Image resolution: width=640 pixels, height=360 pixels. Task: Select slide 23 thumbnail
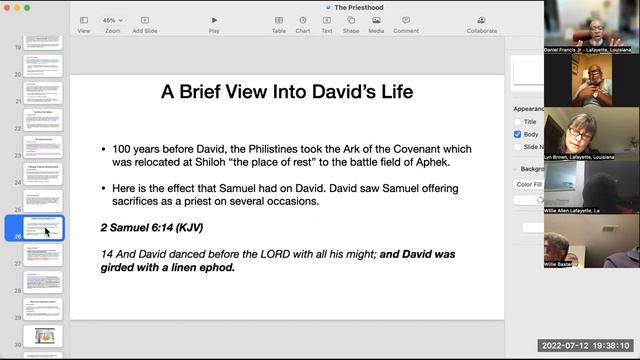[x=43, y=147]
